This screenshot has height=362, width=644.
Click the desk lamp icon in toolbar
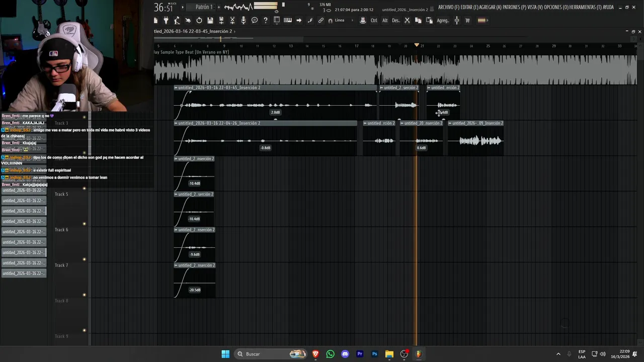tap(177, 21)
